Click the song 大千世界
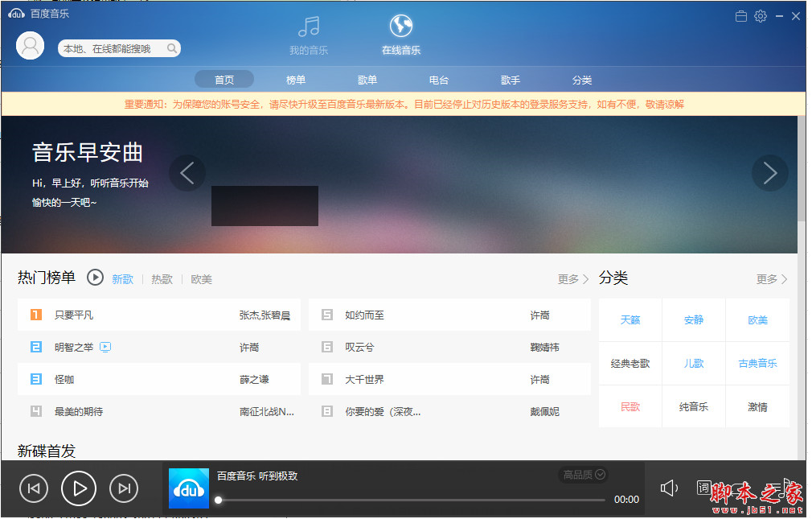Viewport: 812px width, 519px height. click(364, 380)
